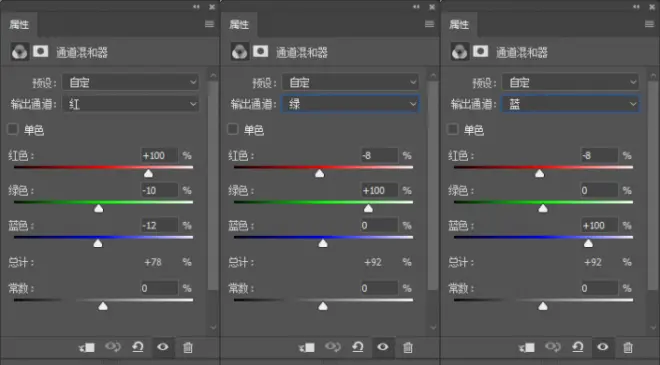Click view previous state icon in Green panel
Screen dimensions: 660x365
coord(333,347)
